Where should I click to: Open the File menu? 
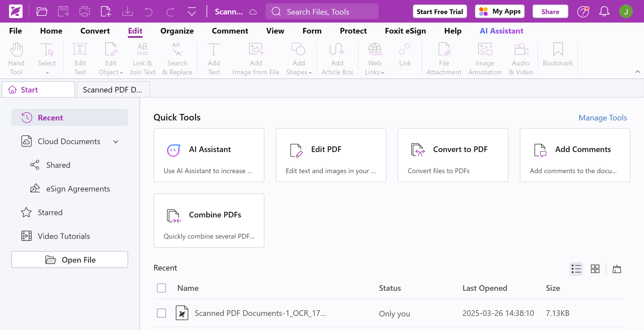[x=16, y=31]
